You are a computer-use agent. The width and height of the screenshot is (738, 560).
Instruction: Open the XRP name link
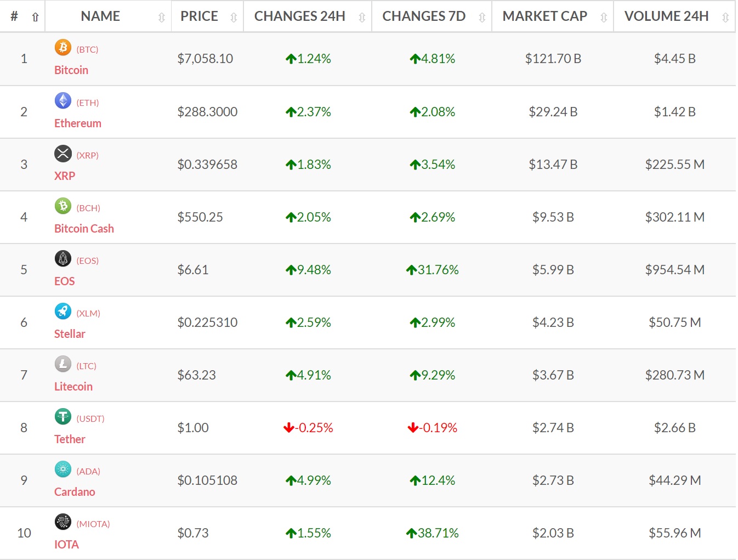tap(65, 176)
